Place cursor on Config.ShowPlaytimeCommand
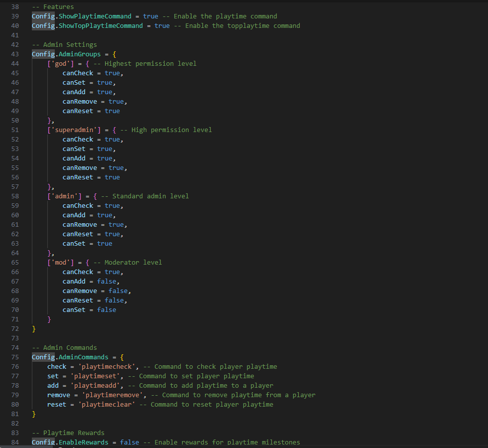The width and height of the screenshot is (488, 448). coord(82,16)
